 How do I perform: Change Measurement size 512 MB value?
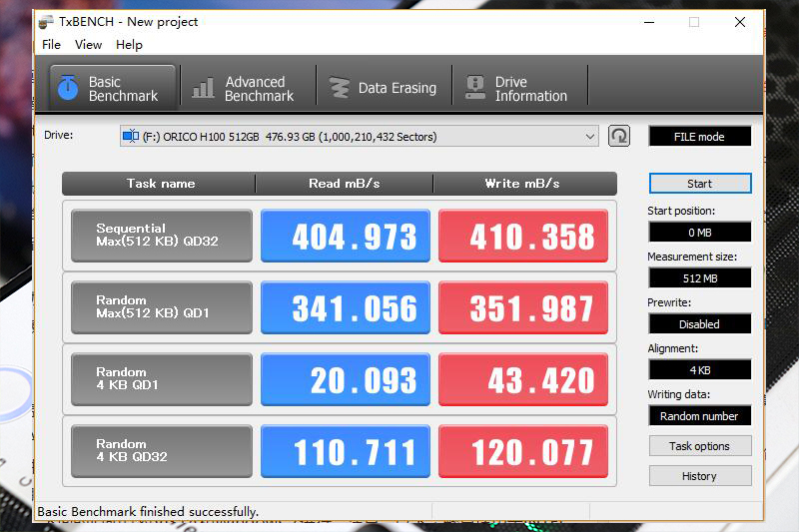(700, 278)
